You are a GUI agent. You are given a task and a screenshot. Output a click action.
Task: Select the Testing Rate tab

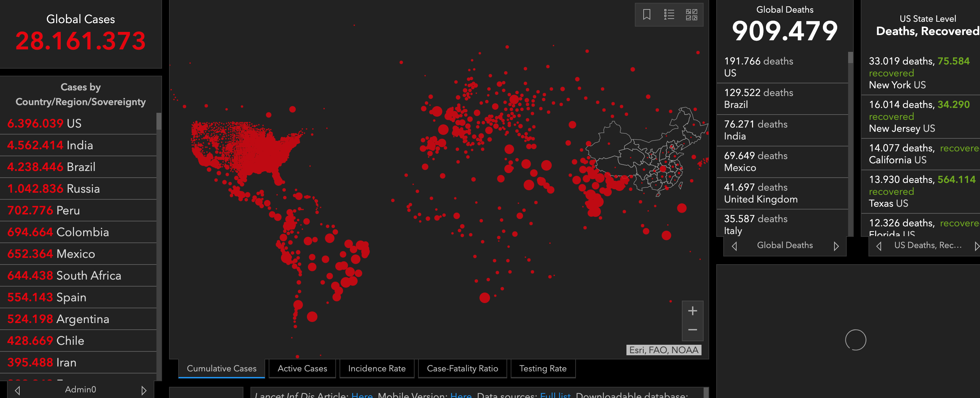pyautogui.click(x=543, y=368)
